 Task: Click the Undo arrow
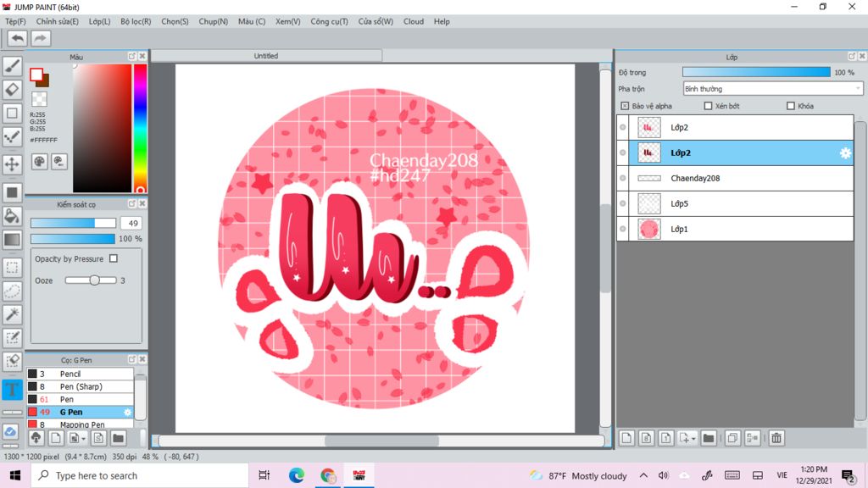[17, 38]
